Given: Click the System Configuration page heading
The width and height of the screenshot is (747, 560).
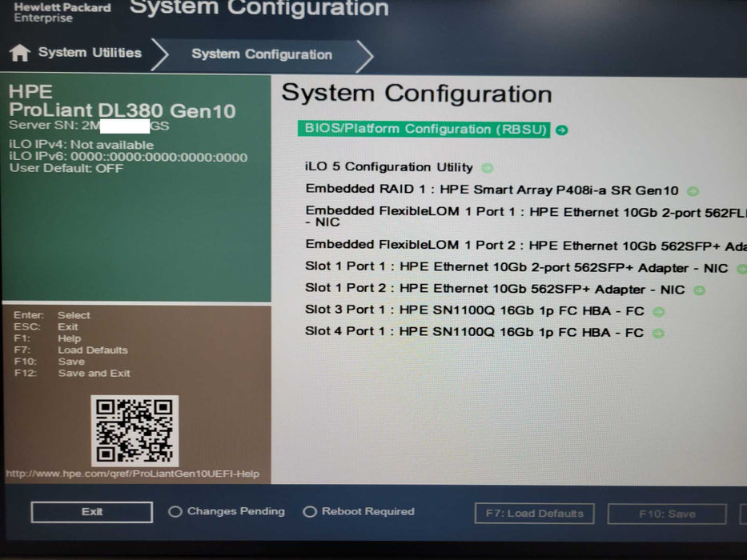Looking at the screenshot, I should click(x=417, y=94).
